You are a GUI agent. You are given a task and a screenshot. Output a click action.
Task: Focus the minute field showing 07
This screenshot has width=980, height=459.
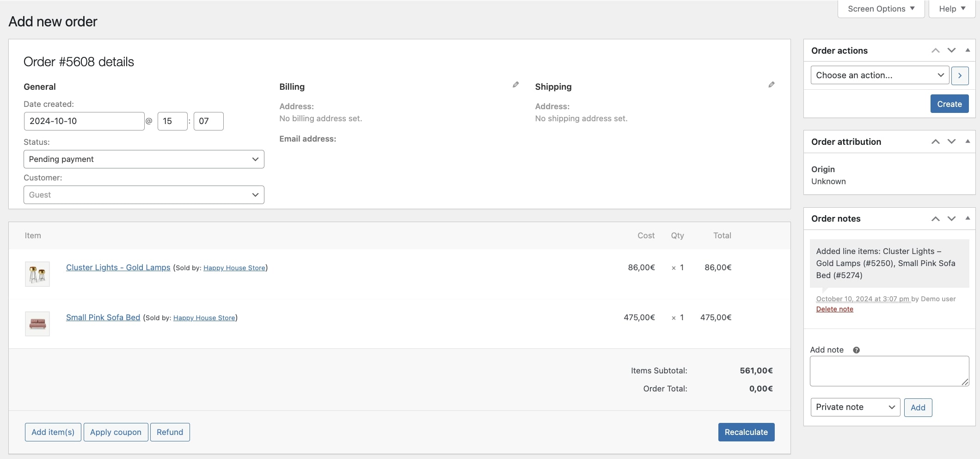208,121
